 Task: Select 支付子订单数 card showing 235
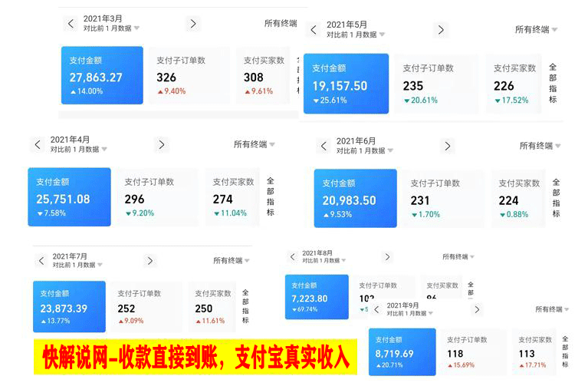[439, 84]
